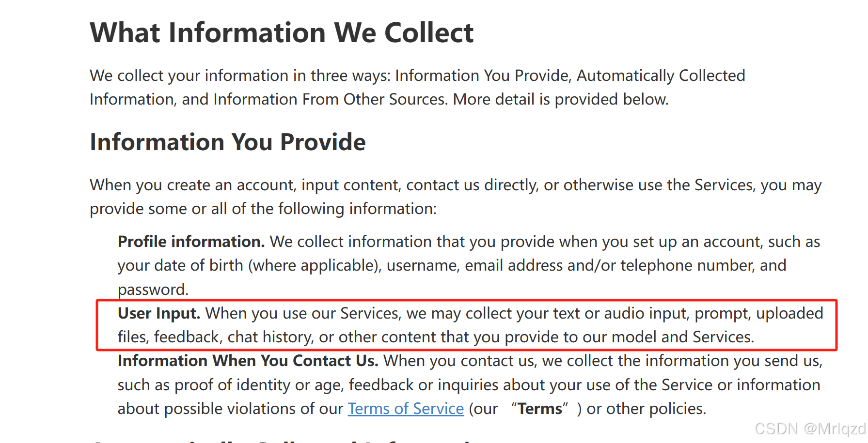Click the bold 'Information When You Contact Us.' label
Viewport: 868px width, 443px height.
point(248,361)
